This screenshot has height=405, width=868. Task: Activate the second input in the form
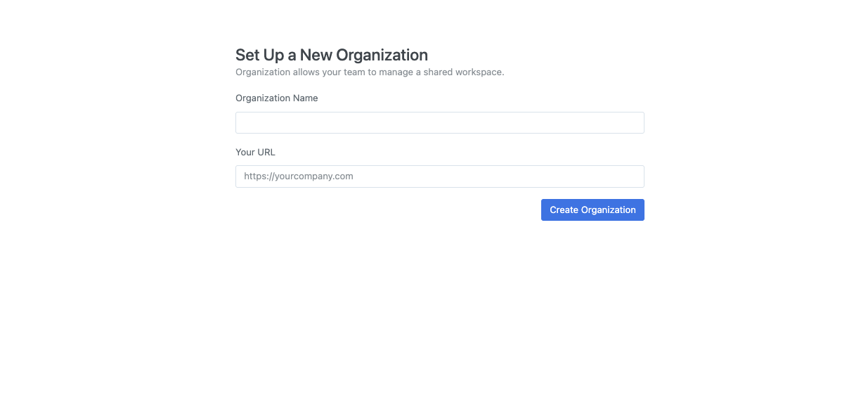tap(439, 176)
